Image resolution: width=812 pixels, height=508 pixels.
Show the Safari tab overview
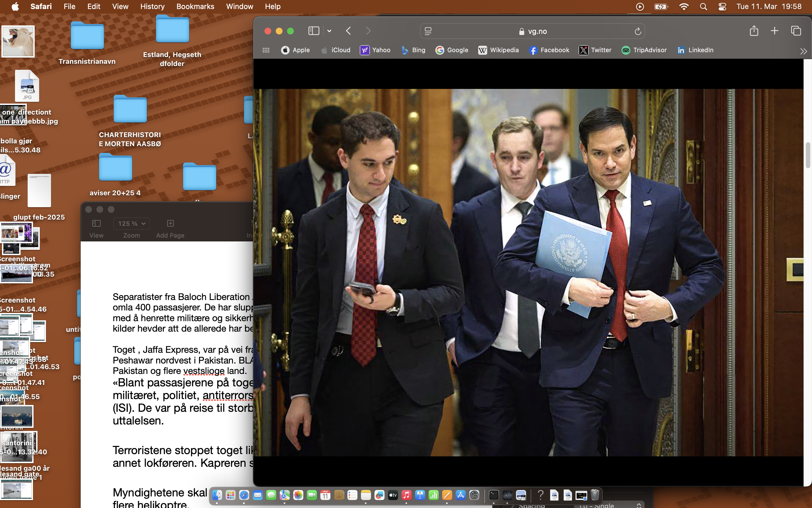[796, 31]
